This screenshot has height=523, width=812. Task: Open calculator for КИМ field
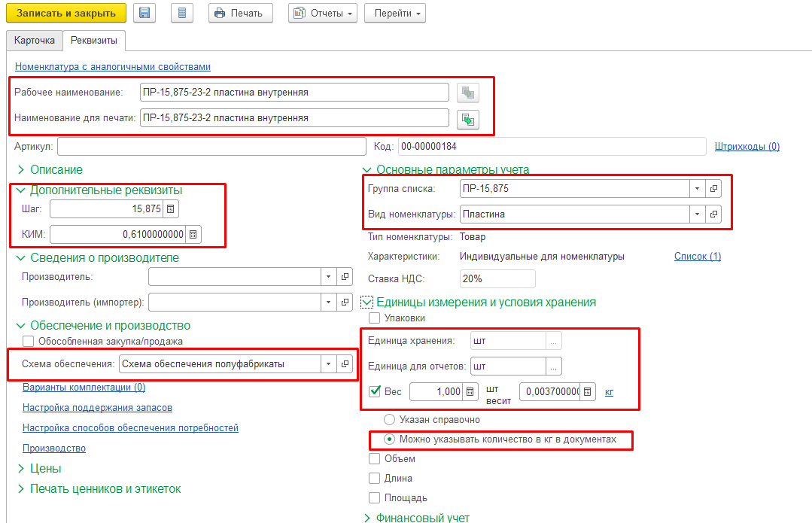193,235
